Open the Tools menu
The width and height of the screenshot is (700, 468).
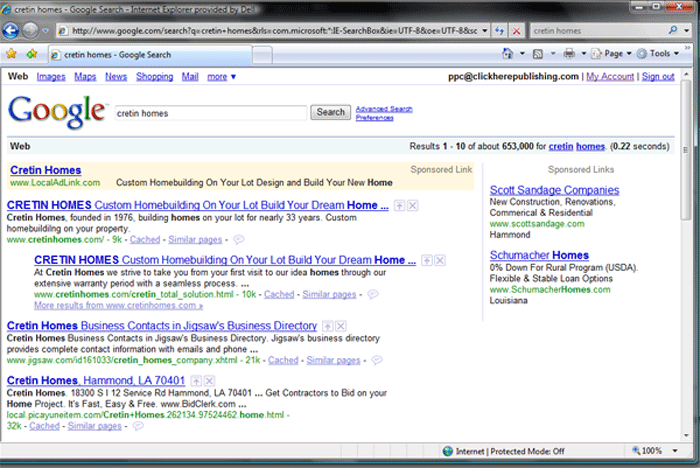click(x=658, y=54)
